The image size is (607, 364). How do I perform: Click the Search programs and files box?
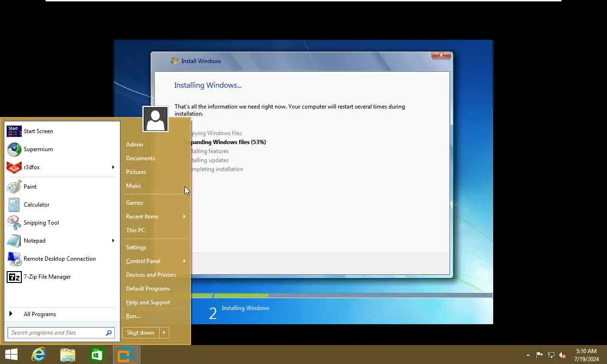coord(61,333)
